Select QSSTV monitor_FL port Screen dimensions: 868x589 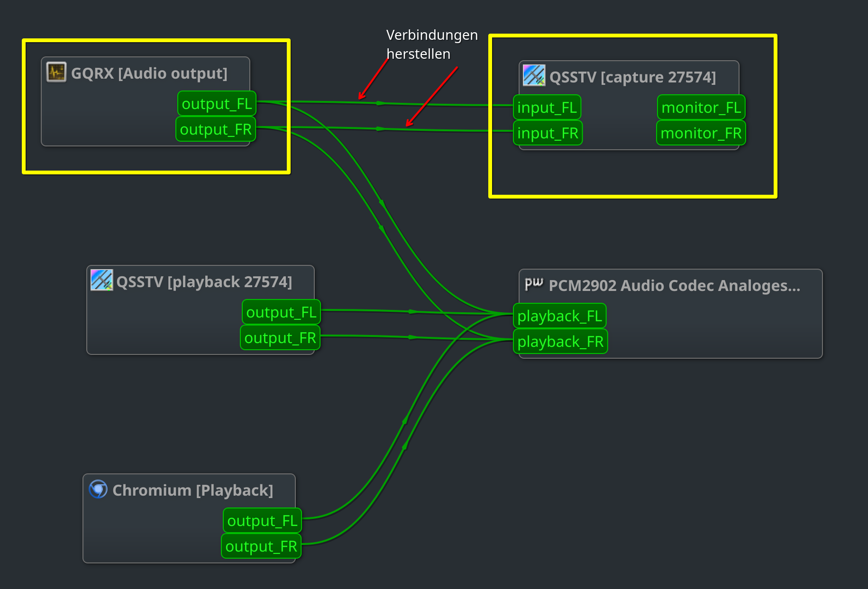[x=701, y=108]
